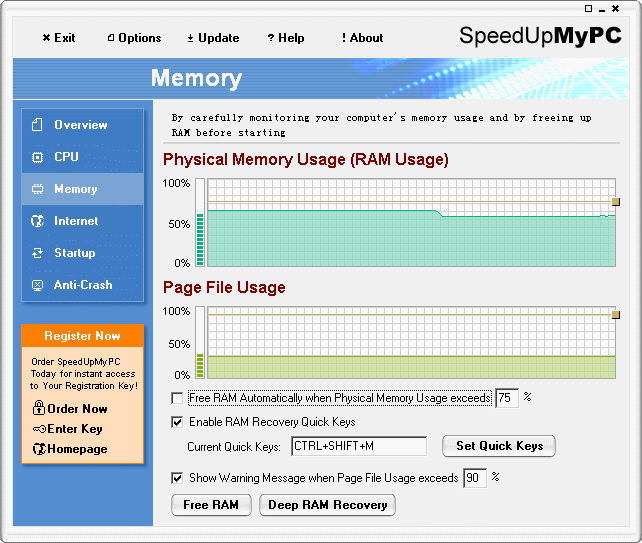
Task: Click the Free RAM button
Action: coord(211,505)
